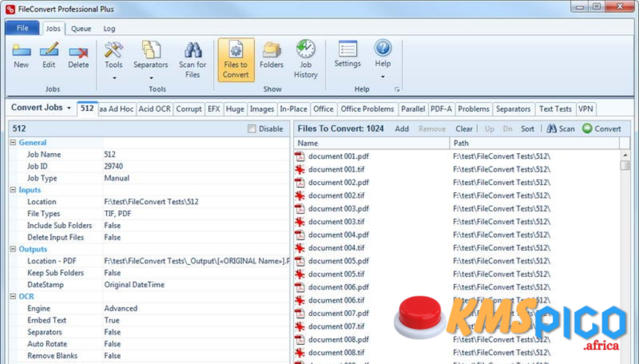
Task: Open the Settings icon
Action: 347,49
